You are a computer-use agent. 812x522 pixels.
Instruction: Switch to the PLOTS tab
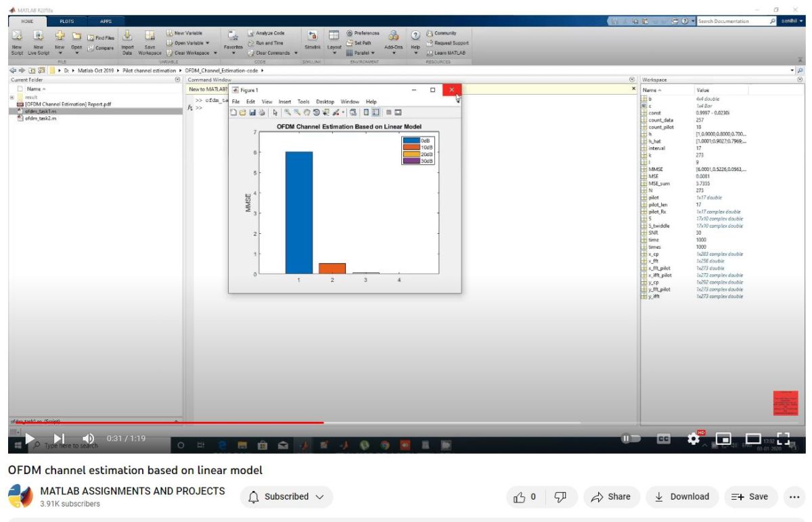point(68,21)
